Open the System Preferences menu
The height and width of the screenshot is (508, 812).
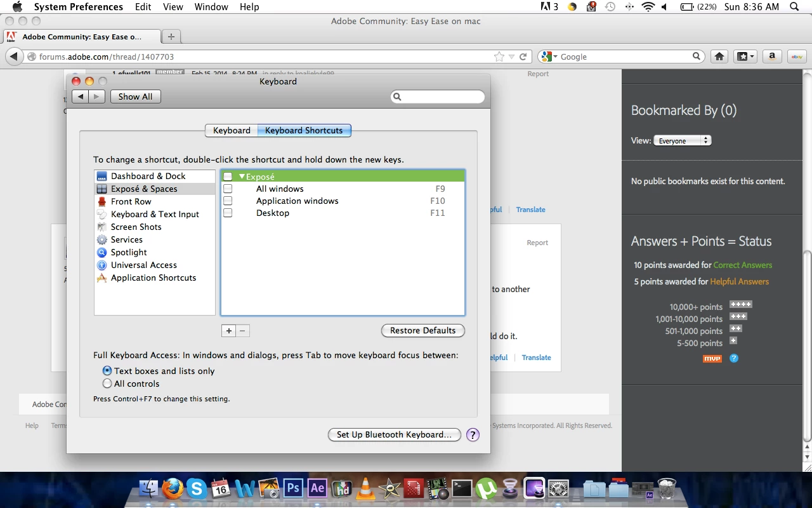click(x=79, y=7)
